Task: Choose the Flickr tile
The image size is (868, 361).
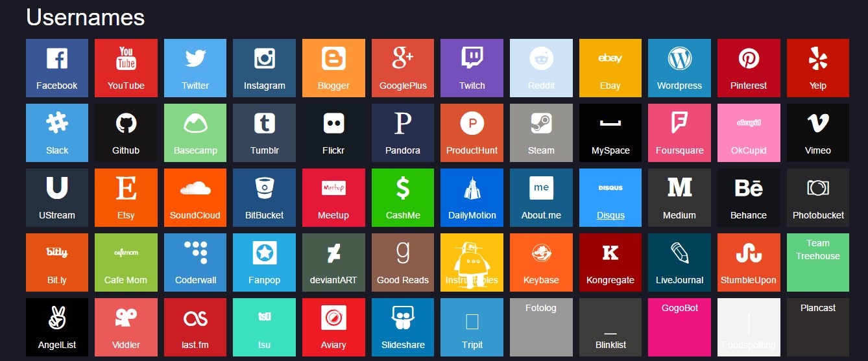Action: click(333, 133)
